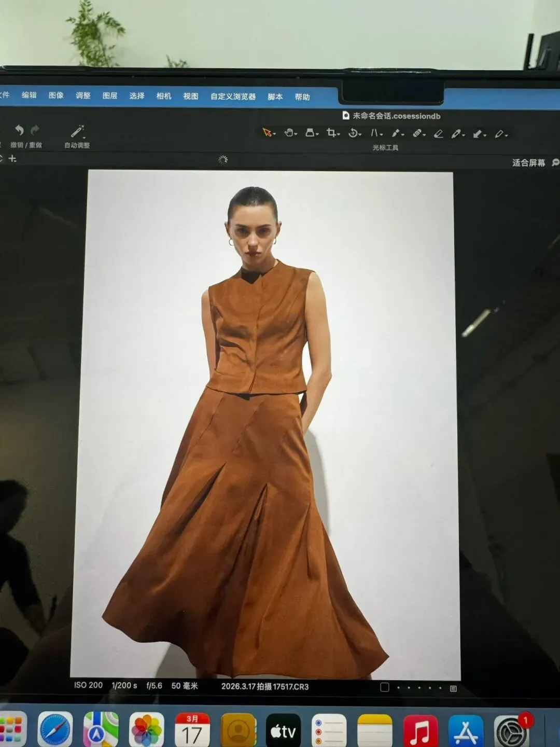Open the Loupe tool dropdown arrow
The image size is (560, 747).
pyautogui.click(x=317, y=134)
